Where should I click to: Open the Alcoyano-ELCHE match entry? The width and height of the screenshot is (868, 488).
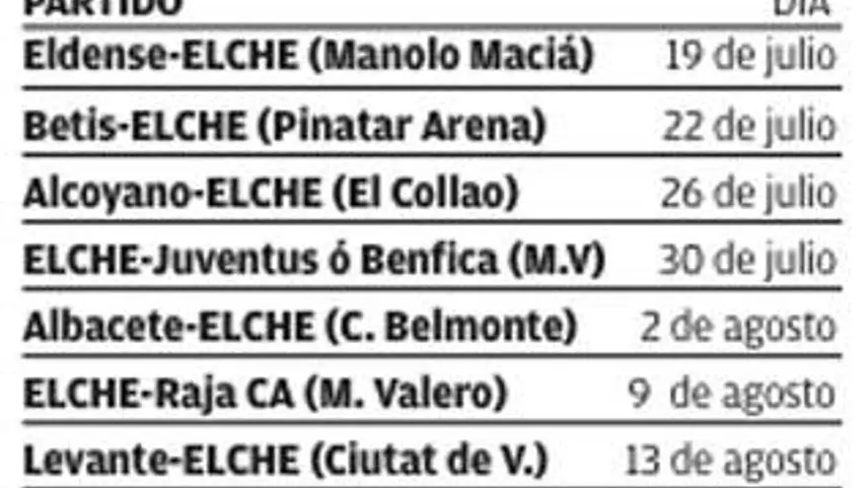[172, 194]
